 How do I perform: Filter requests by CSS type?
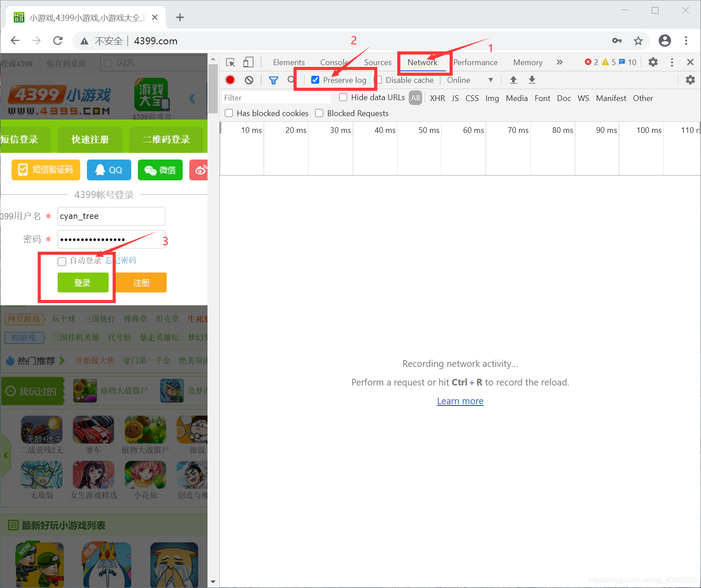pyautogui.click(x=472, y=98)
